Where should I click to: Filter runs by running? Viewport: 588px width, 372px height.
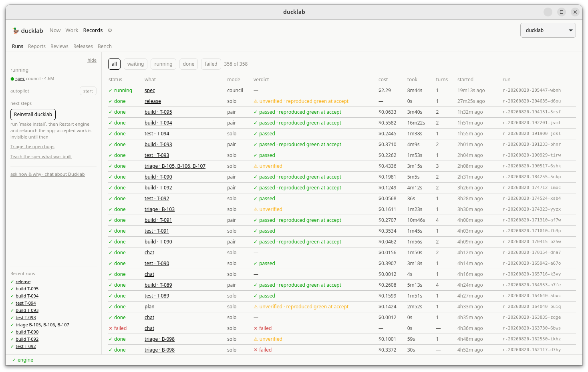pyautogui.click(x=163, y=64)
